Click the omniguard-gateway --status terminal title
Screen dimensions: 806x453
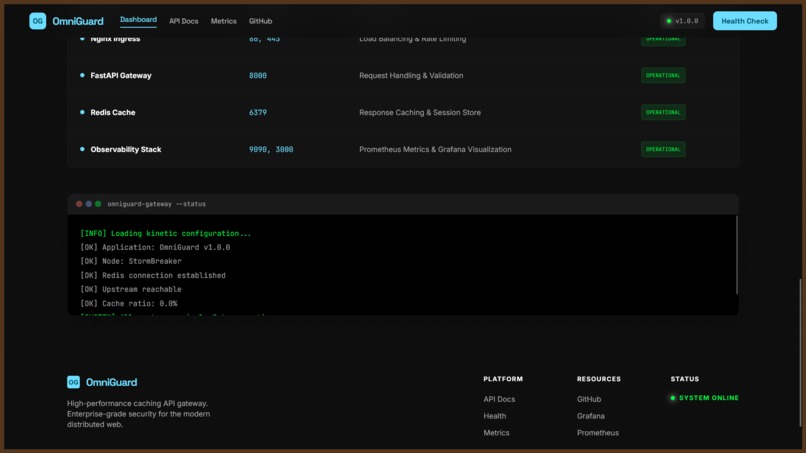(156, 204)
